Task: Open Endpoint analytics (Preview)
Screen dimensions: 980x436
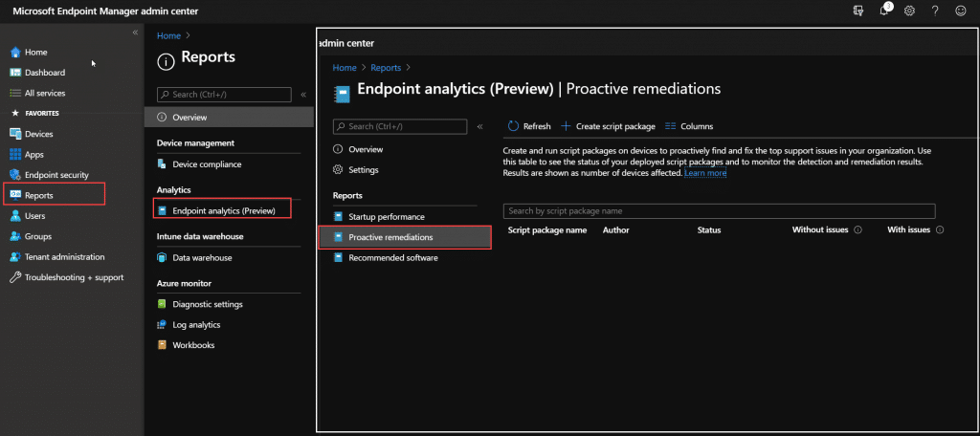Action: coord(223,210)
